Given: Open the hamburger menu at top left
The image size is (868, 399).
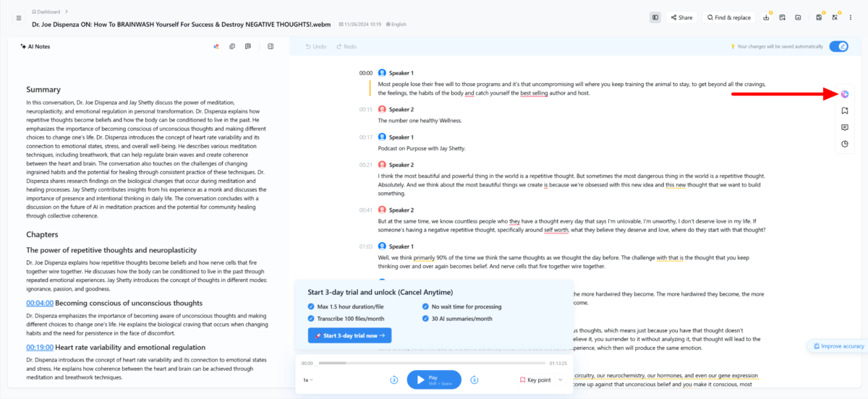Looking at the screenshot, I should 19,17.
